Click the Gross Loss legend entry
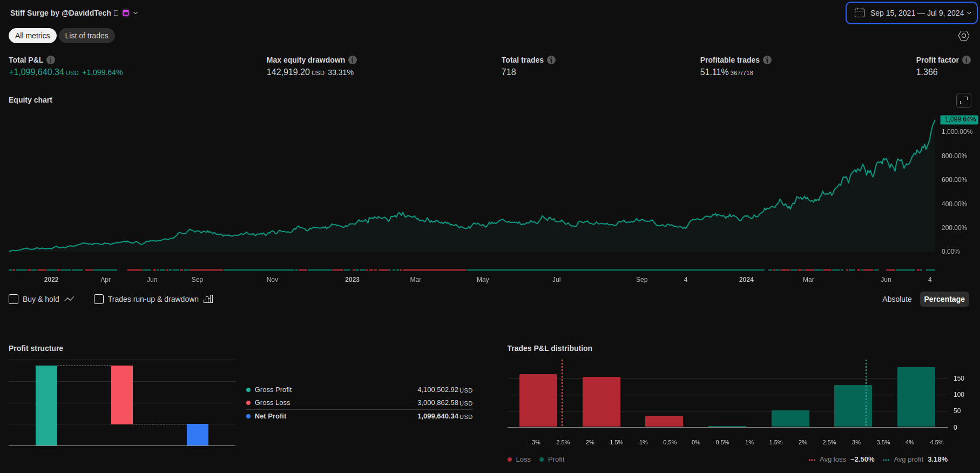Viewport: 980px width, 473px height. coord(272,403)
